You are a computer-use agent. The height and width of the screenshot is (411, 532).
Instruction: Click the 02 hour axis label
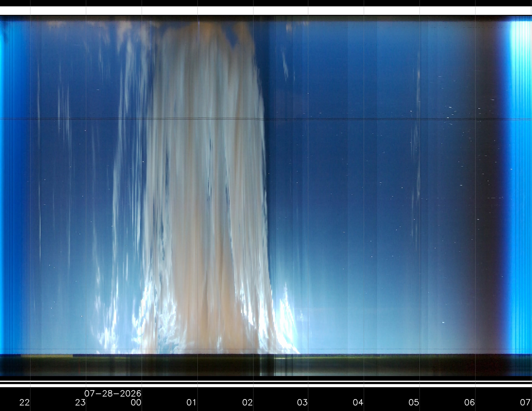click(247, 402)
